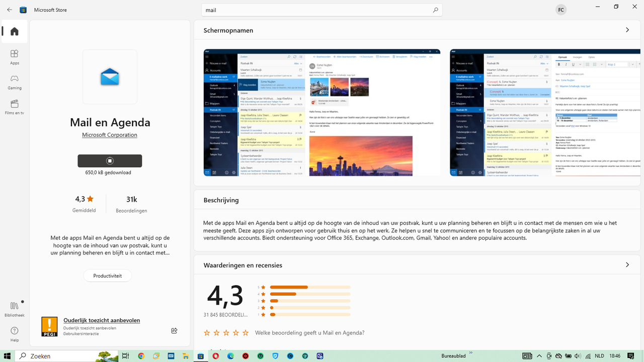The width and height of the screenshot is (644, 362).
Task: Open the Gaming section in sidebar
Action: point(15,82)
